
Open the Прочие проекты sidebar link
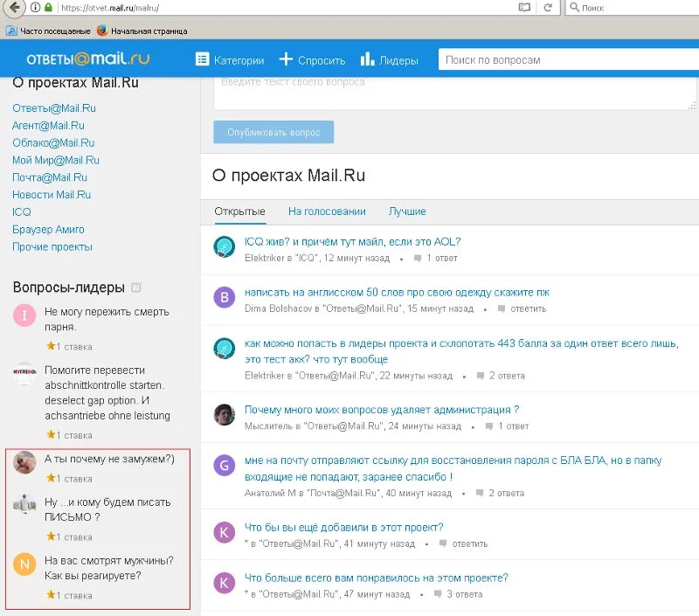pyautogui.click(x=52, y=247)
